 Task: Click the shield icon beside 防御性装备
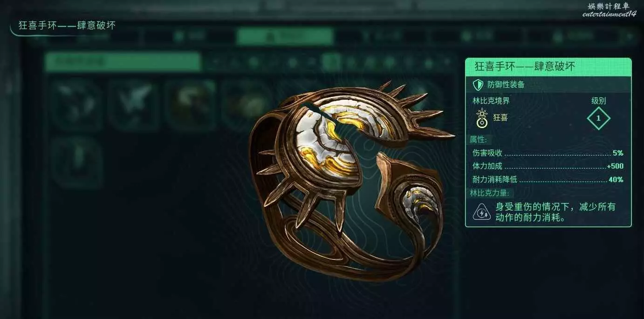(478, 84)
